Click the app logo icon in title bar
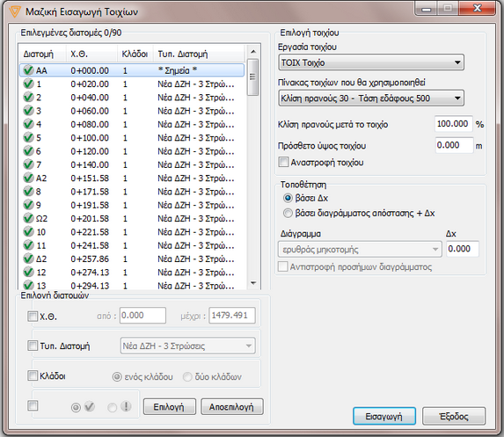This screenshot has width=504, height=437. point(14,11)
